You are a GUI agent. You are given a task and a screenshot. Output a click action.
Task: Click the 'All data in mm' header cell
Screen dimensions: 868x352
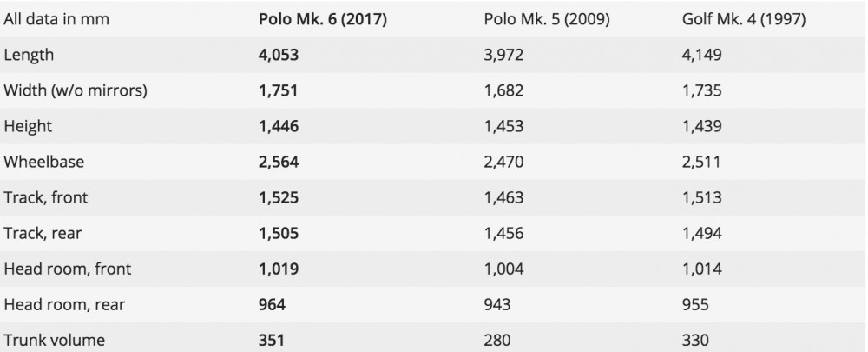point(56,19)
